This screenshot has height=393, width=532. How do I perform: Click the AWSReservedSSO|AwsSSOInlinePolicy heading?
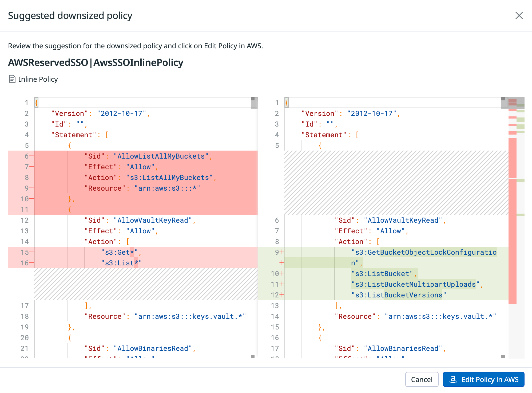click(x=96, y=62)
